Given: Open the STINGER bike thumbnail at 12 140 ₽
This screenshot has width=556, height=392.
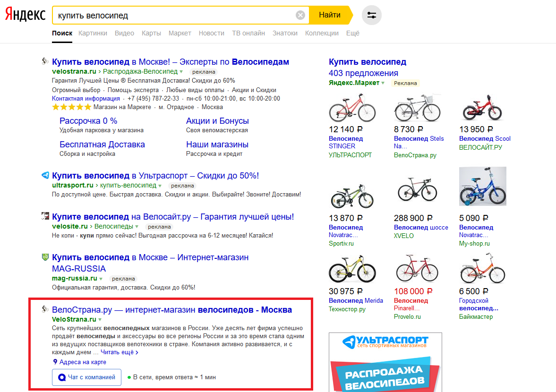Looking at the screenshot, I should 352,108.
